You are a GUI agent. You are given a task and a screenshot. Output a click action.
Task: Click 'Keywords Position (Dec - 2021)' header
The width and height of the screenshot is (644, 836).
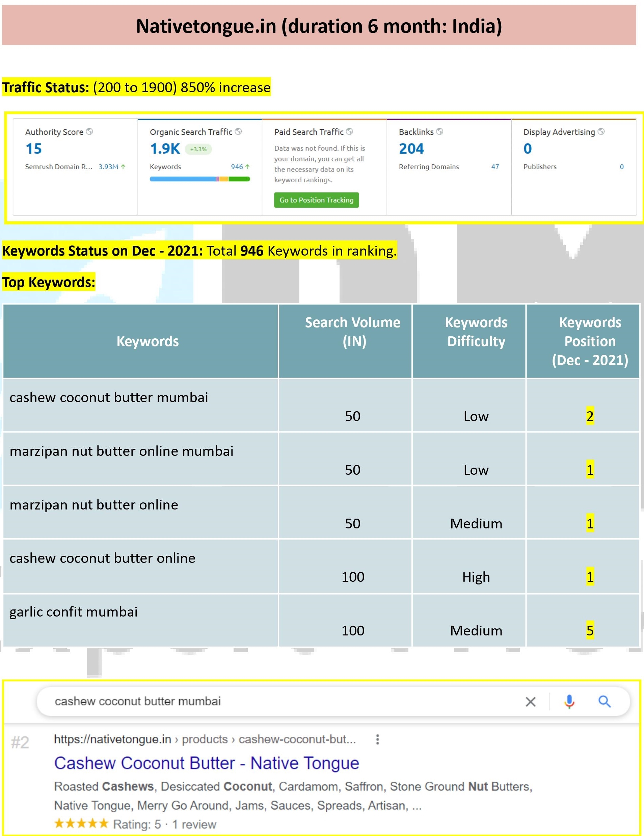583,341
